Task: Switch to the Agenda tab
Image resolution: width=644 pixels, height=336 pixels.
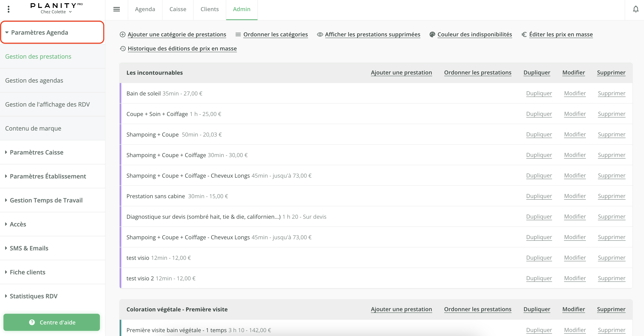Action: [x=145, y=9]
